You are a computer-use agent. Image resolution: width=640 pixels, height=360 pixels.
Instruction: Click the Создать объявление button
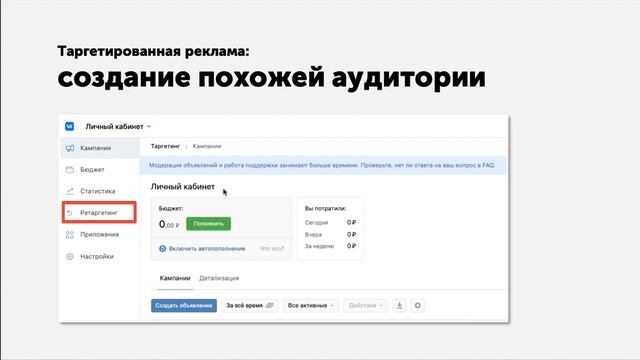pos(184,306)
